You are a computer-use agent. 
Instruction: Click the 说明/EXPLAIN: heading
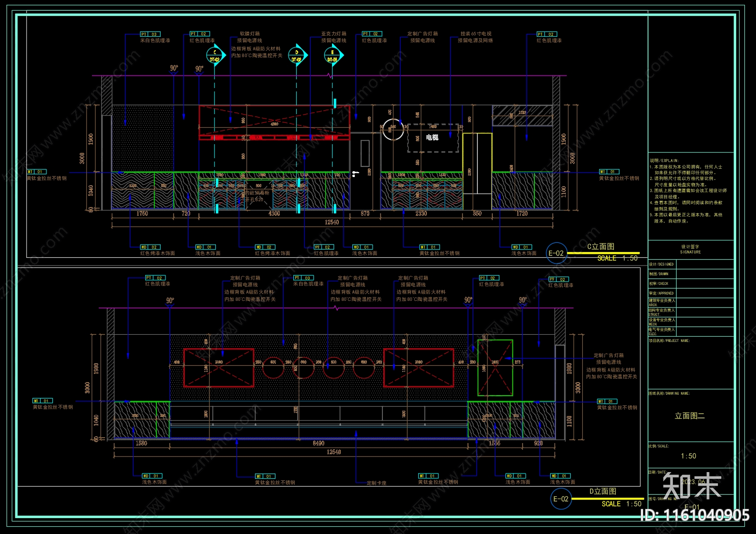664,161
